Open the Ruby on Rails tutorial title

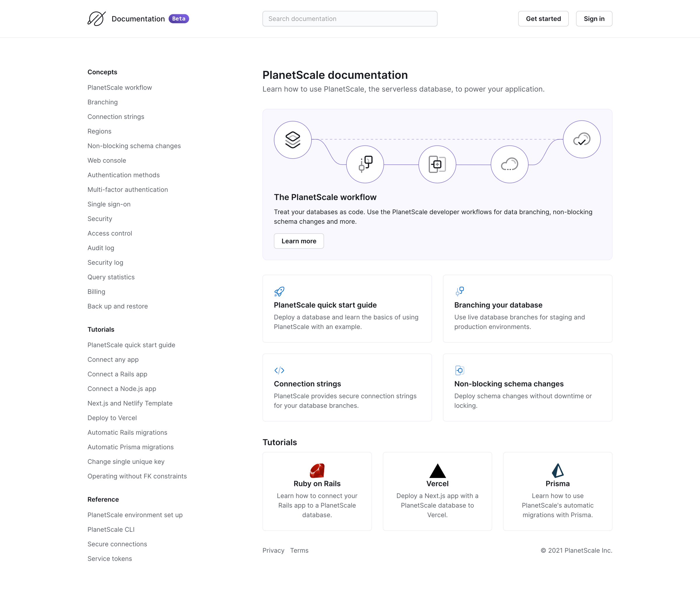pyautogui.click(x=317, y=484)
